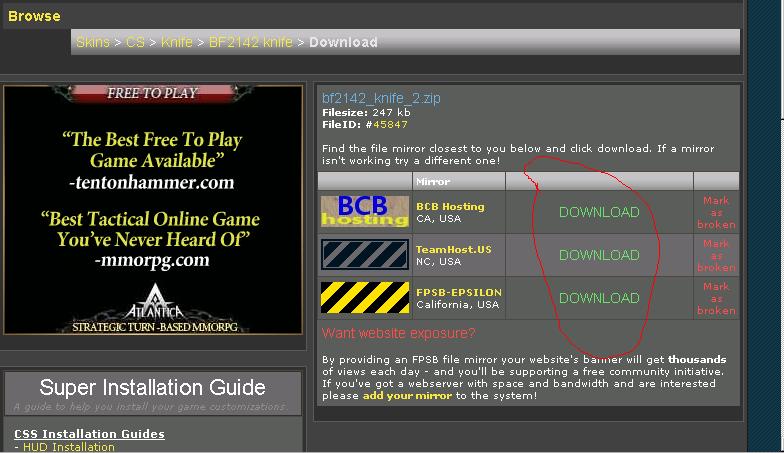This screenshot has width=784, height=453.
Task: Click the BCB Hosting banner image
Action: (x=364, y=212)
